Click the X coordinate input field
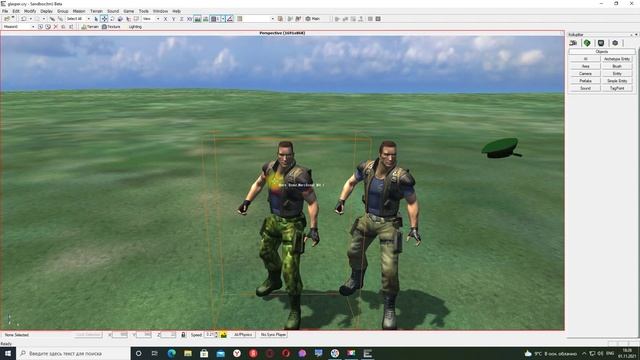Screen dimensions: 640x360 point(120,335)
